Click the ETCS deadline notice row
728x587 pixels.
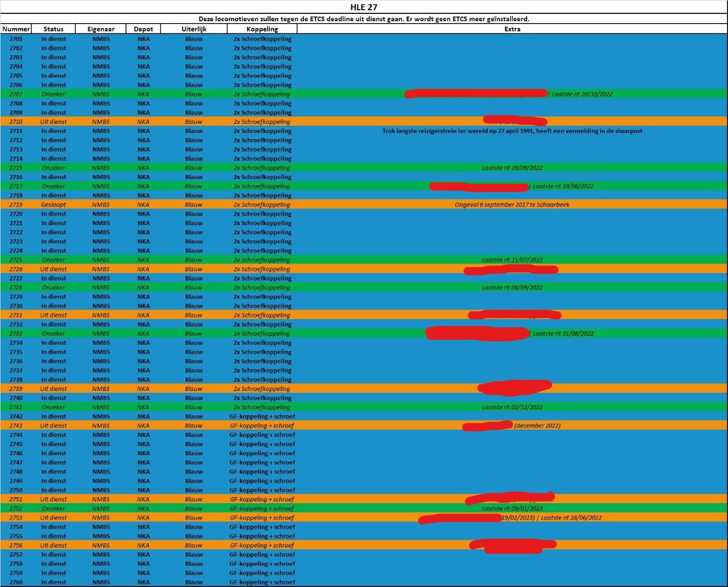(364, 19)
